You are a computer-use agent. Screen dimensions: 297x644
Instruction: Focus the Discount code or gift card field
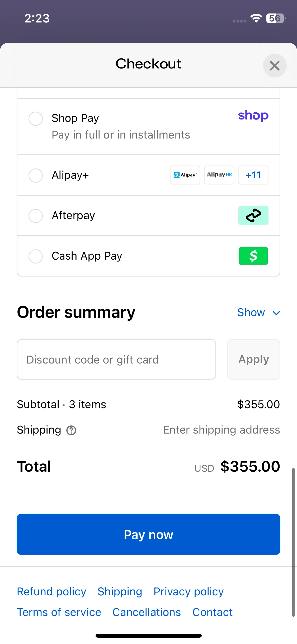116,360
